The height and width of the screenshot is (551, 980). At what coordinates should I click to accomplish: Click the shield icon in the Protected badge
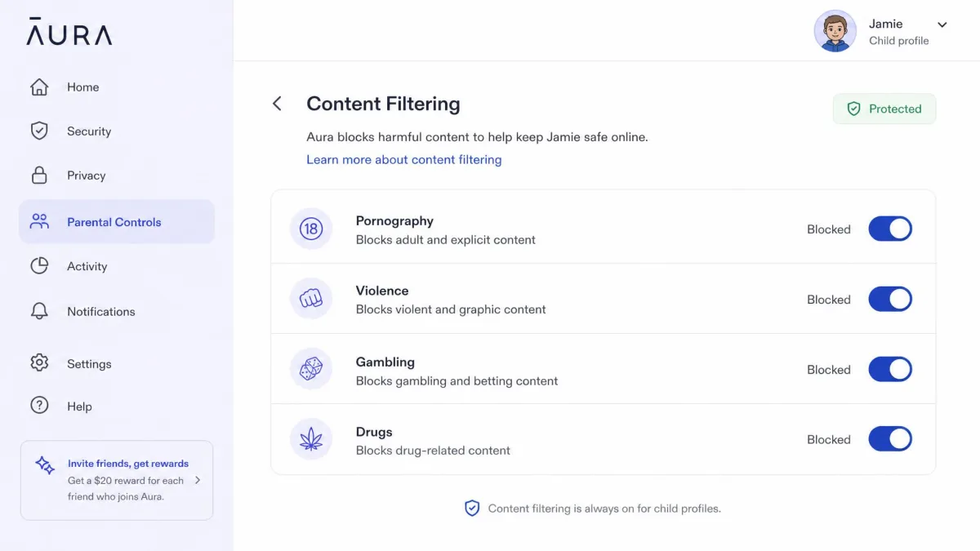coord(853,109)
